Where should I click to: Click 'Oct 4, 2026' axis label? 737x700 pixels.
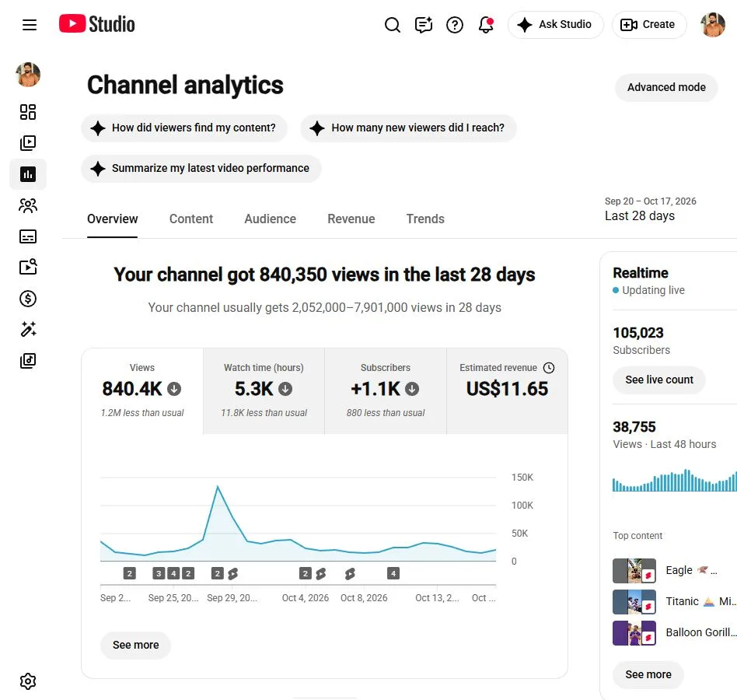click(306, 598)
